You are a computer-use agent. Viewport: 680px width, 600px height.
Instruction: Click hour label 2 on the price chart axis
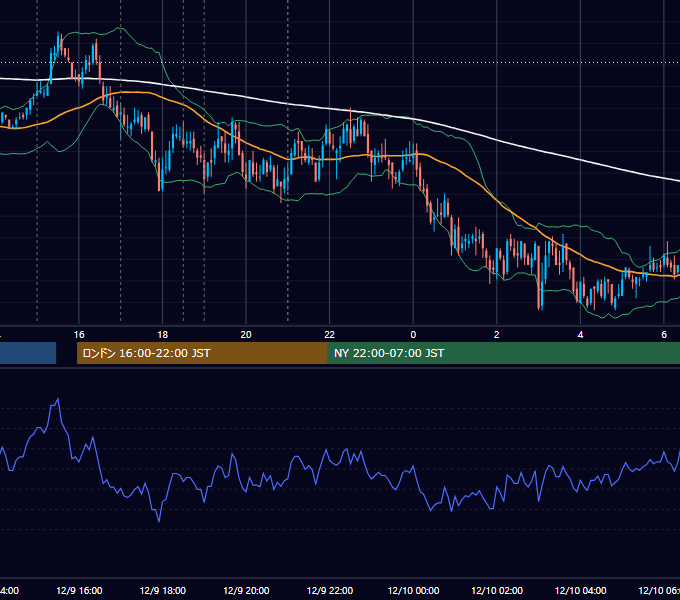(x=497, y=335)
